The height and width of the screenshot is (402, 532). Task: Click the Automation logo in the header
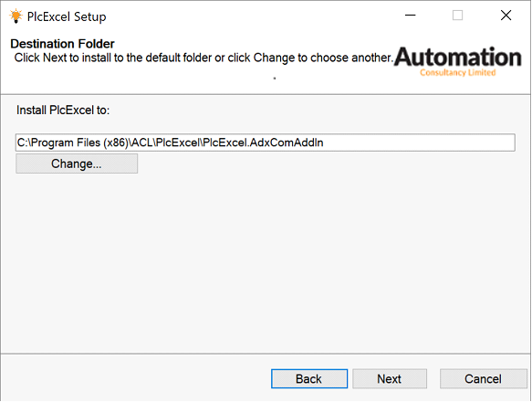click(457, 61)
